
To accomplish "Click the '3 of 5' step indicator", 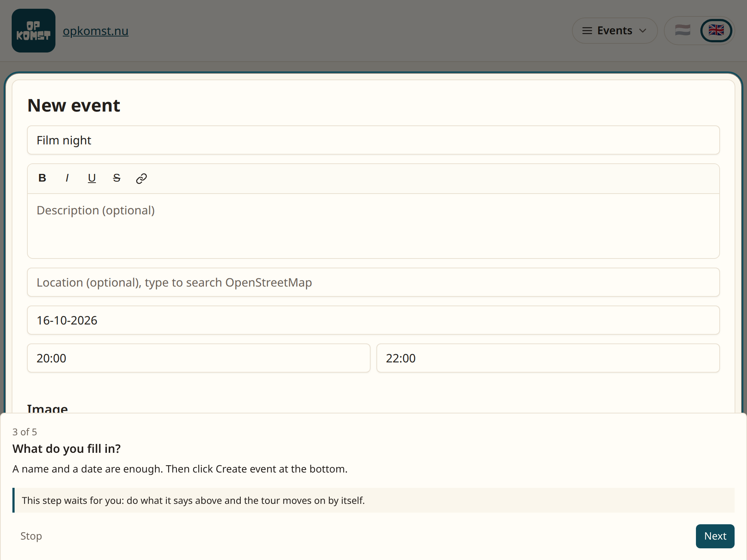I will coord(25,432).
